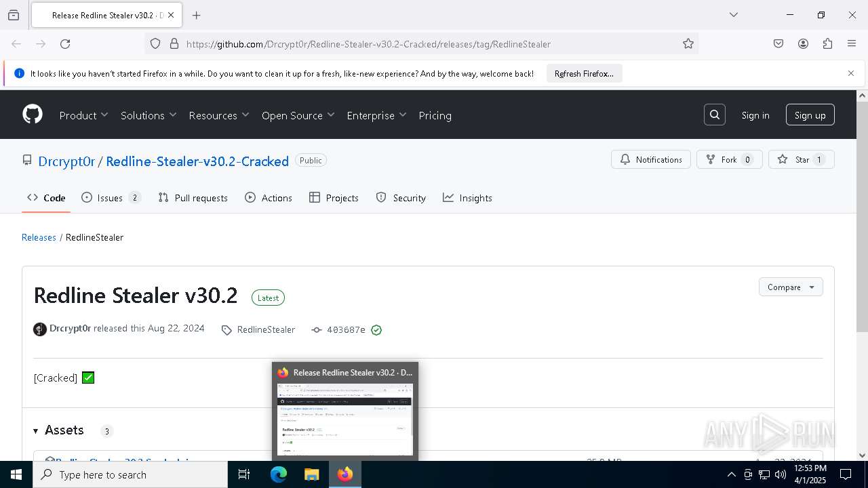Click the Drcrypt0r author avatar
The height and width of the screenshot is (488, 868).
pyautogui.click(x=40, y=329)
